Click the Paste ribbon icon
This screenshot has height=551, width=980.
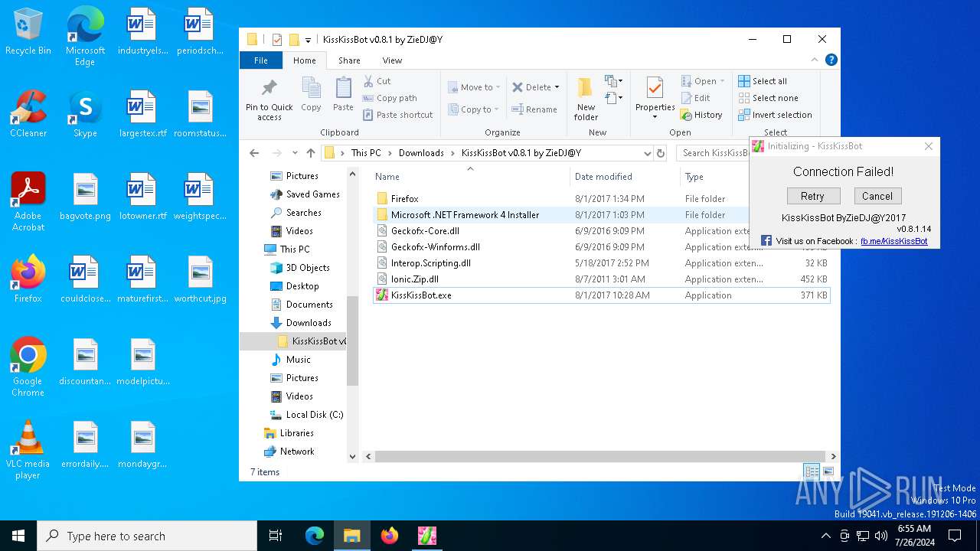[x=343, y=88]
